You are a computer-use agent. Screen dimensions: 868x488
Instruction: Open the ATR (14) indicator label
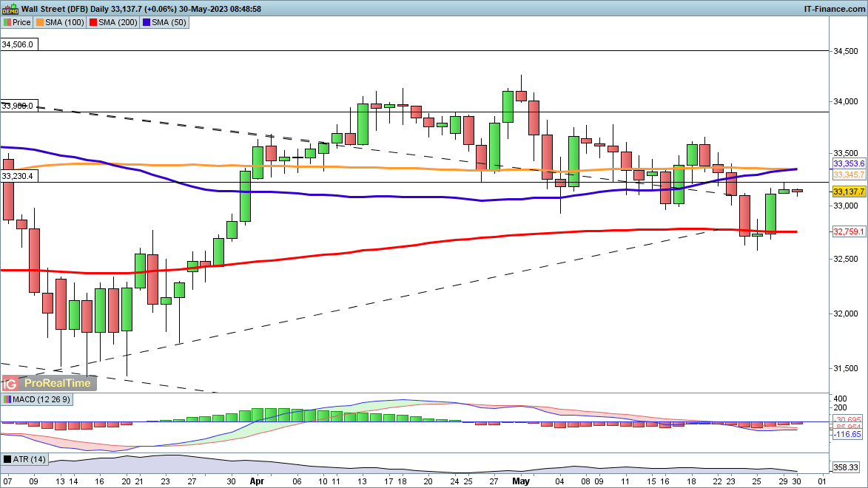pyautogui.click(x=24, y=459)
